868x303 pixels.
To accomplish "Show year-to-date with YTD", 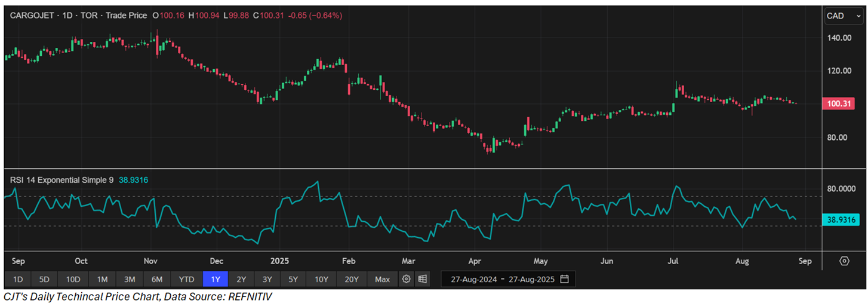I will (x=186, y=279).
